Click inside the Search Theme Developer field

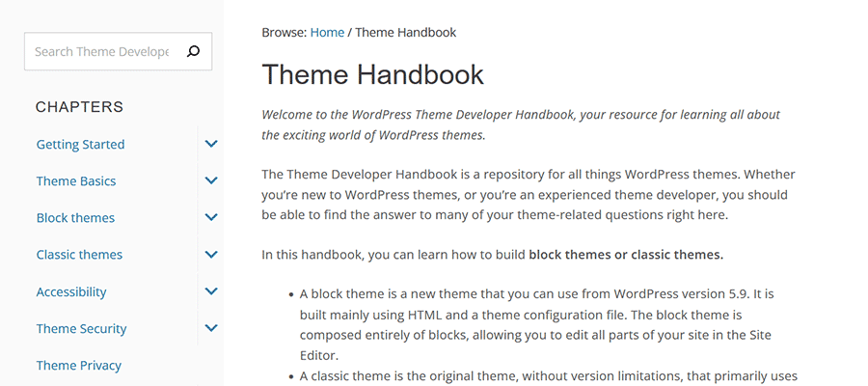pyautogui.click(x=101, y=52)
